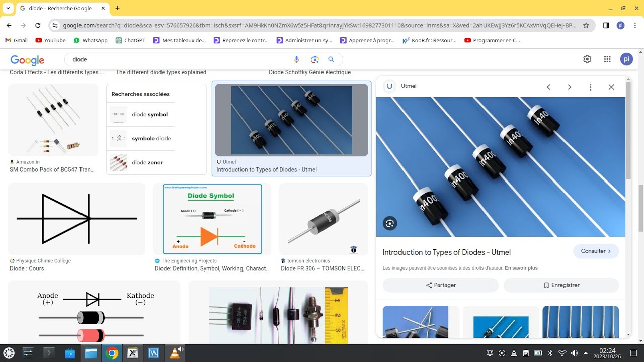Open the terminal icon in taskbar
Screen dimensions: 644x362
[x=49, y=353]
